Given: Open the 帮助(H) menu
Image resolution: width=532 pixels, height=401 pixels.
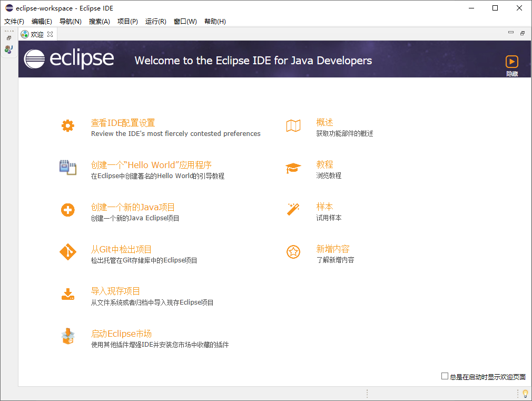Looking at the screenshot, I should pos(215,22).
